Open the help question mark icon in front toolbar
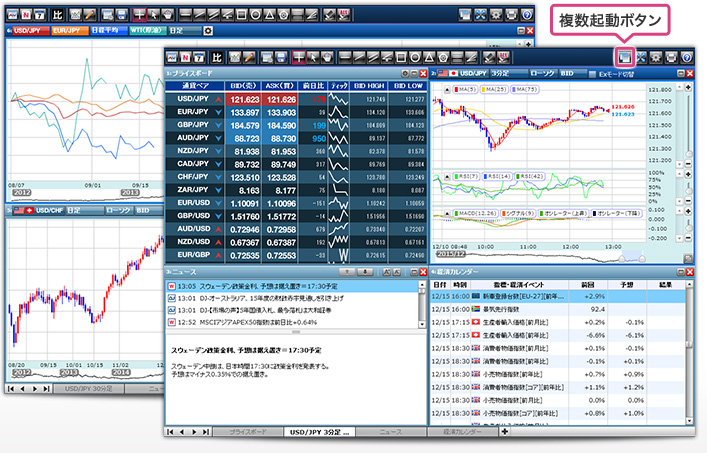This screenshot has width=707, height=453. (687, 57)
